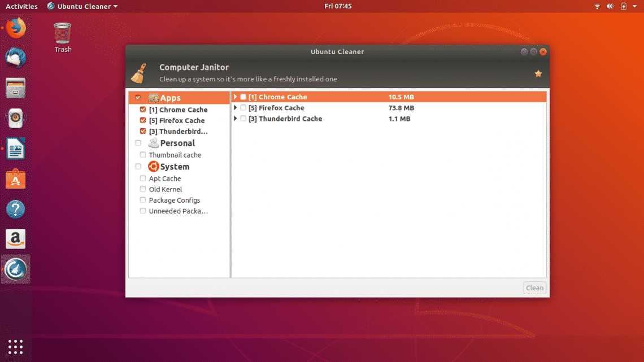644x362 pixels.
Task: Click the Apps category icon
Action: [153, 97]
